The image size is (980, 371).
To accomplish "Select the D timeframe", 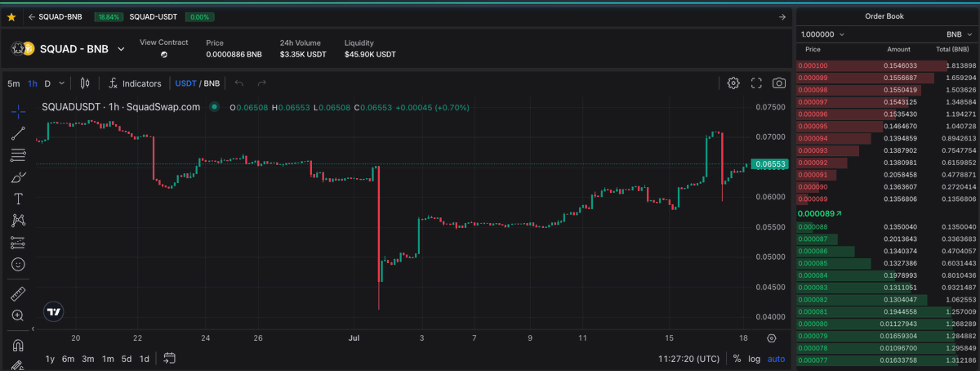I will 47,83.
